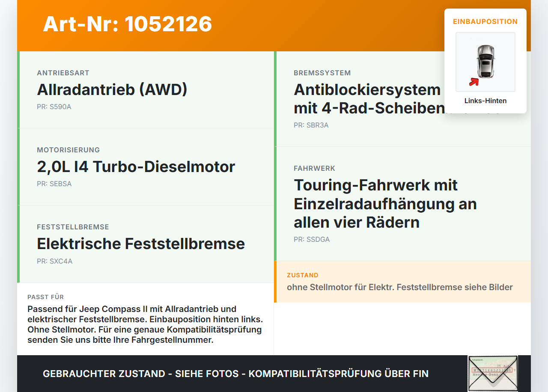Click the PR: SEBSA code
The image size is (548, 392).
click(54, 184)
